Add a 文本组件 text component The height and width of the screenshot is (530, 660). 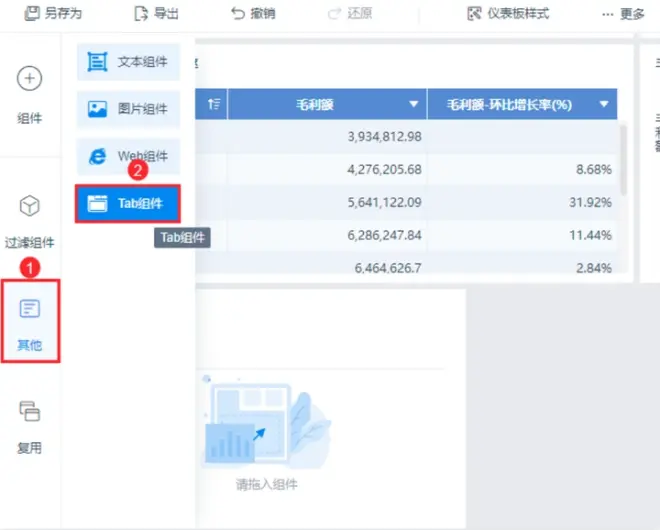coord(128,62)
